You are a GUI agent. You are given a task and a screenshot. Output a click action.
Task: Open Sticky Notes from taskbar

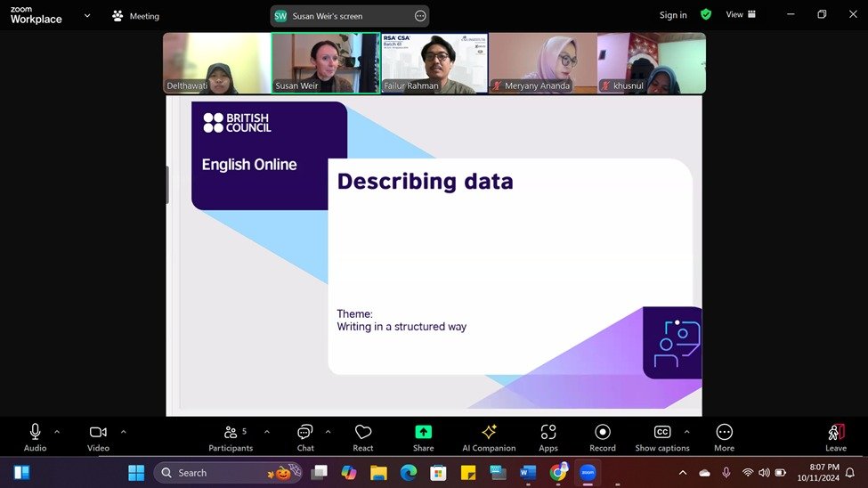pos(468,473)
